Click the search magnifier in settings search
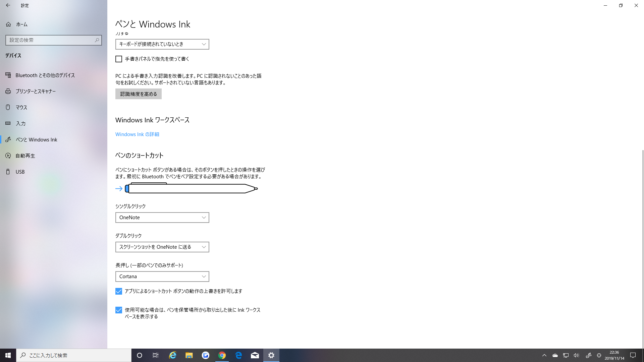The width and height of the screenshot is (644, 362). (x=97, y=40)
